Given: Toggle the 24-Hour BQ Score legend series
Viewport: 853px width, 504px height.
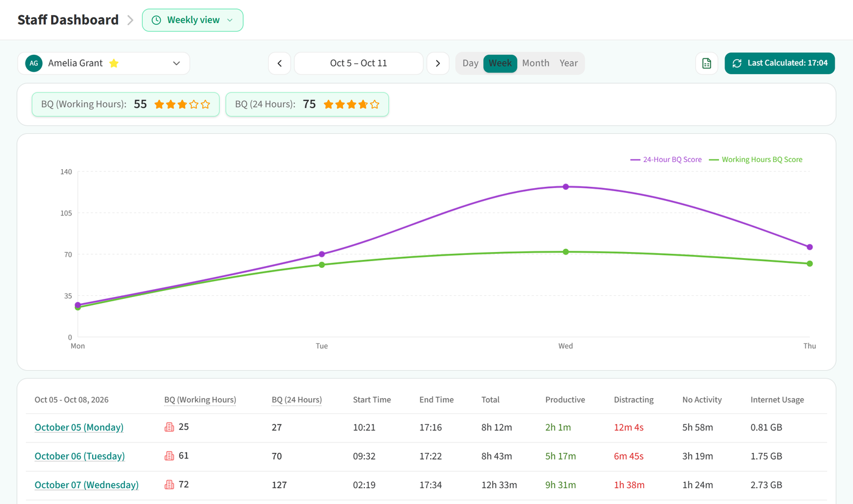Looking at the screenshot, I should [x=666, y=159].
